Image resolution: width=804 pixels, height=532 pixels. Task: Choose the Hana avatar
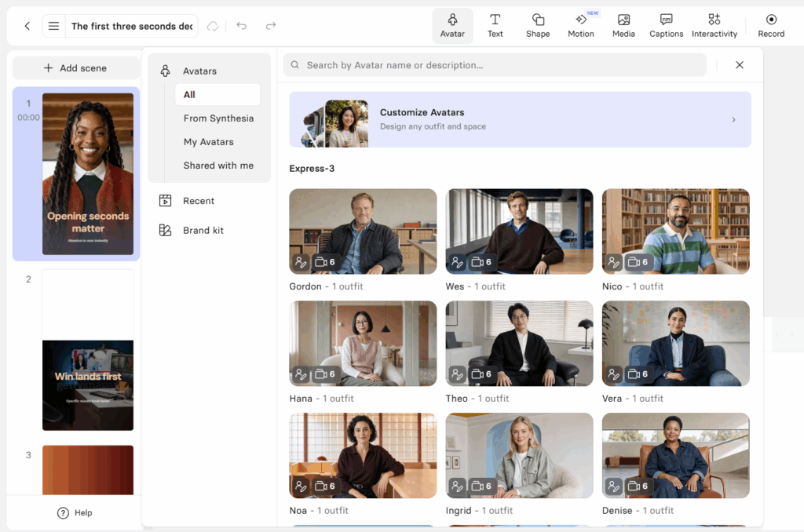[363, 344]
